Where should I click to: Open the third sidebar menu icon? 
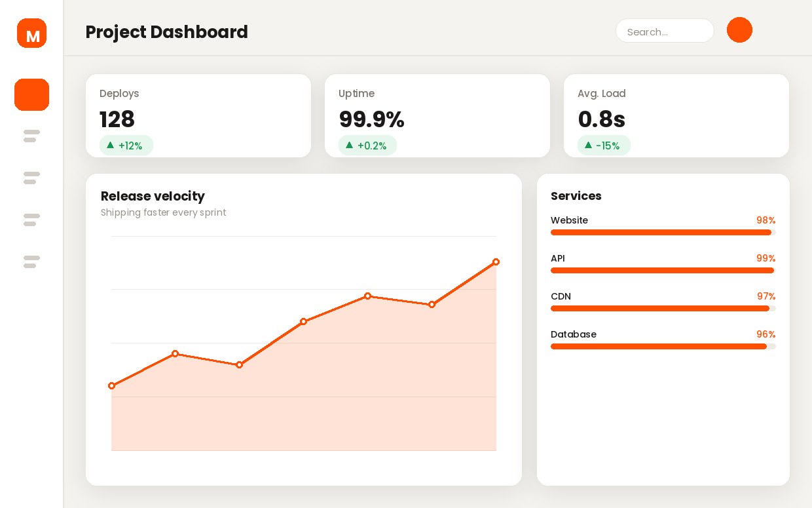31,178
